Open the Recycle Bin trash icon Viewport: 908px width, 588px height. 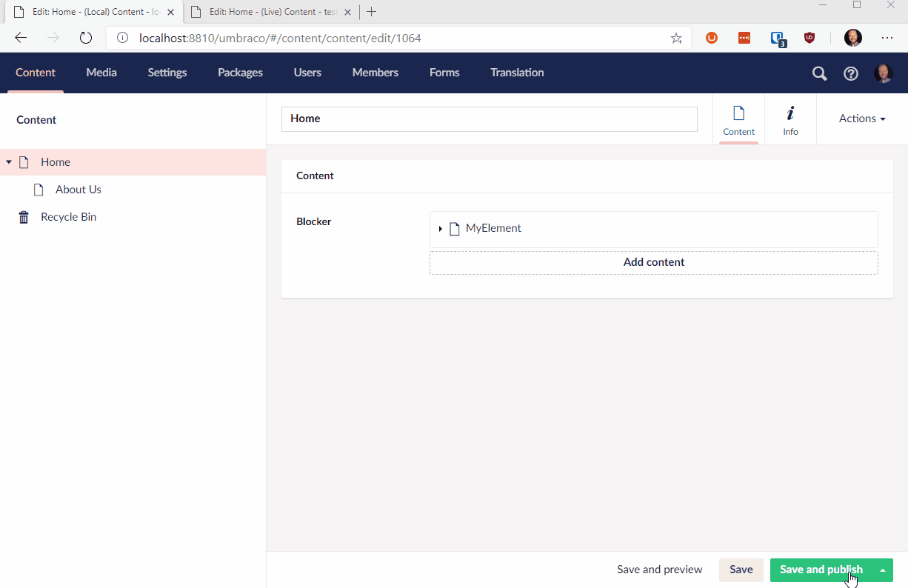[23, 216]
